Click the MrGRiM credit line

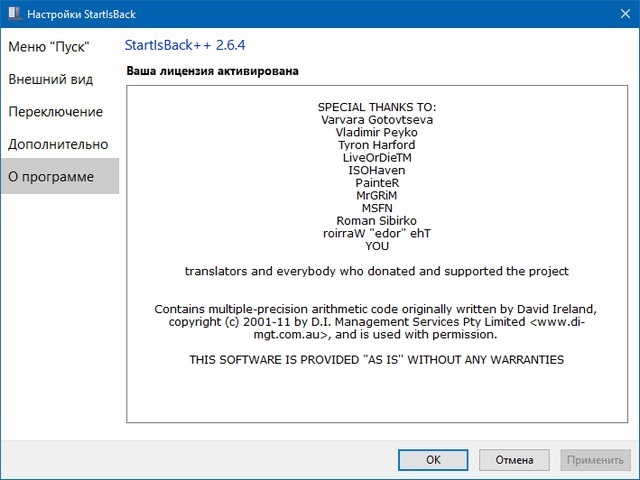(x=377, y=196)
